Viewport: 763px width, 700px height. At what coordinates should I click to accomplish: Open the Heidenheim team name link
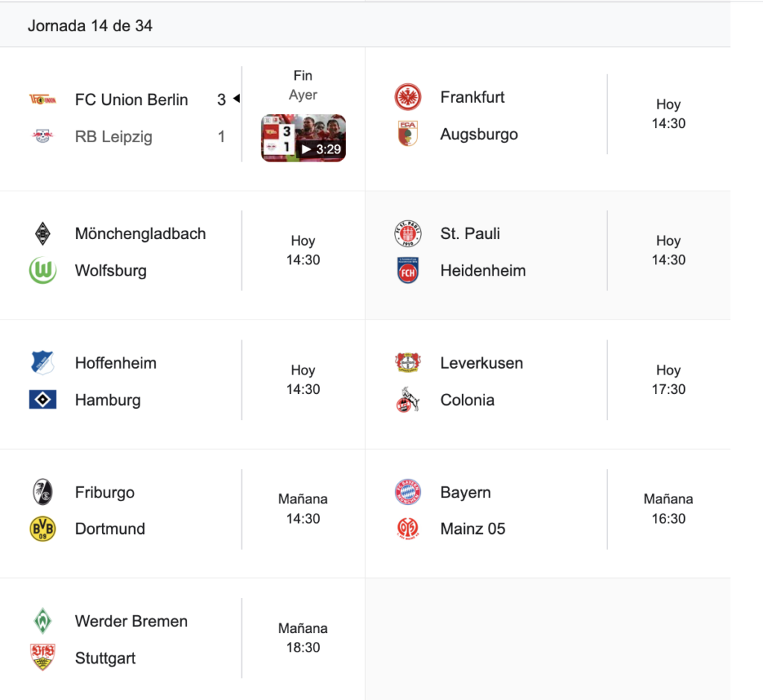483,270
